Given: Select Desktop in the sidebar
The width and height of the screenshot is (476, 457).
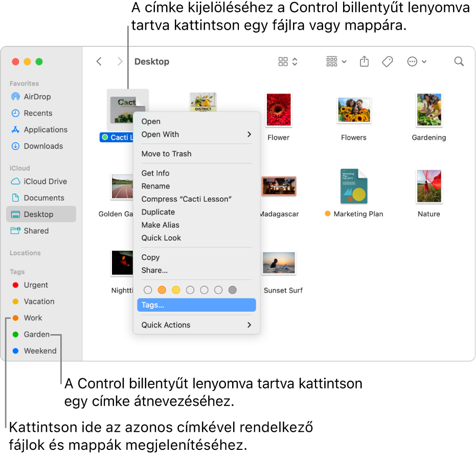Looking at the screenshot, I should pos(41,214).
